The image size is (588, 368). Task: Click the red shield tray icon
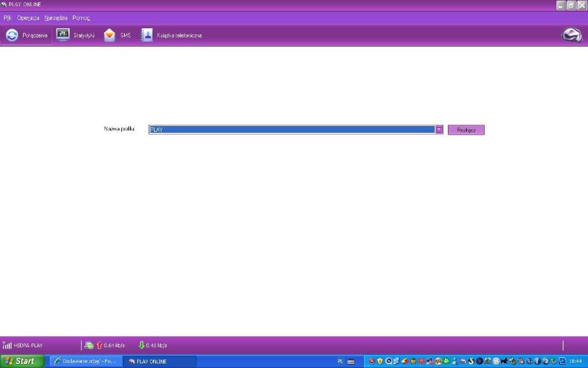click(372, 361)
